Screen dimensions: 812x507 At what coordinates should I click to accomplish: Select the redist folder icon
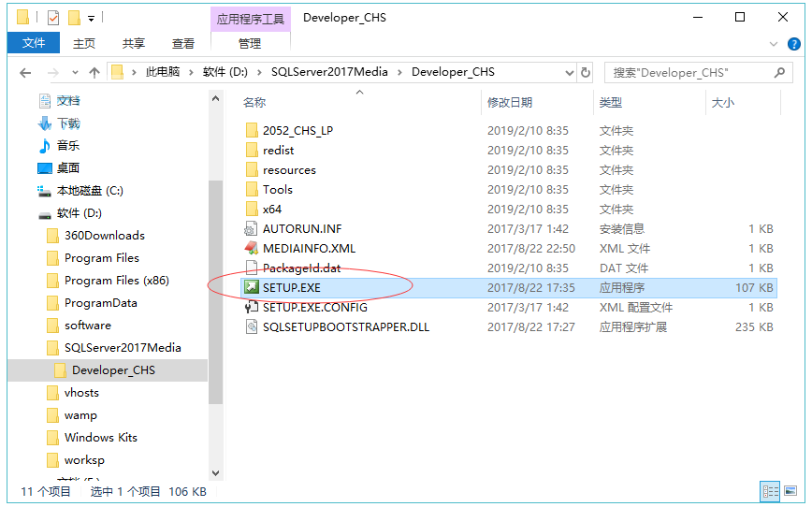[252, 151]
